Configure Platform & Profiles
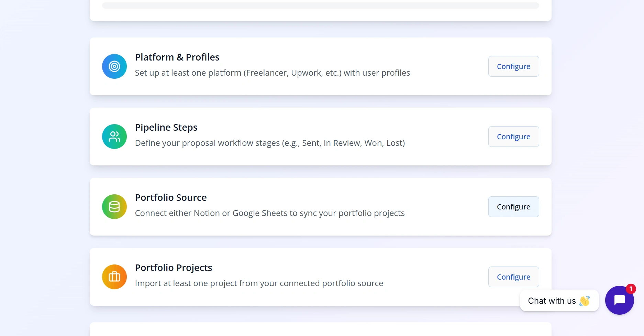The width and height of the screenshot is (644, 336). click(x=513, y=66)
